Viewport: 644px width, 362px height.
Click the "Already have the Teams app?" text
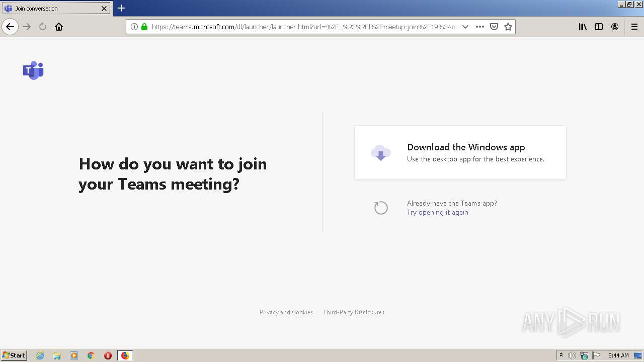pos(452,203)
